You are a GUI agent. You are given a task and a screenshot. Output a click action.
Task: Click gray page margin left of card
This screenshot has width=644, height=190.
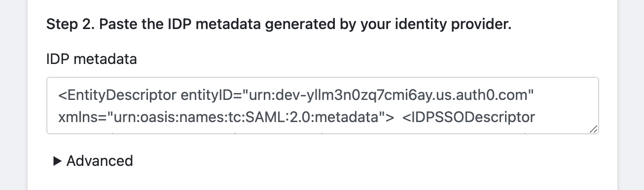tap(13, 95)
